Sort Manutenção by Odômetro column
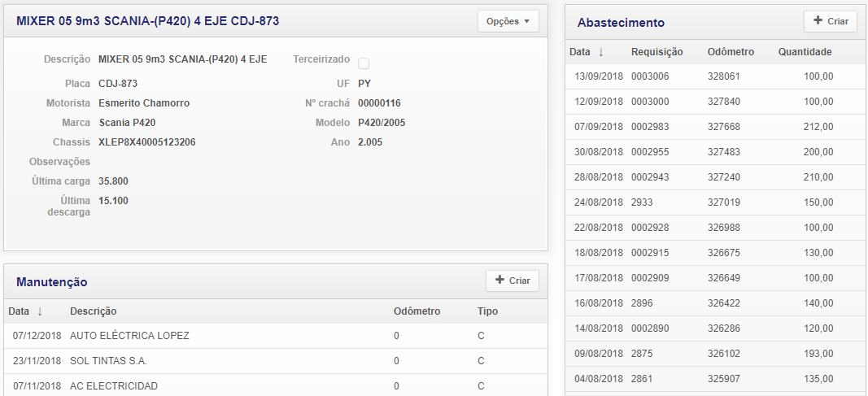Image resolution: width=868 pixels, height=396 pixels. (417, 311)
